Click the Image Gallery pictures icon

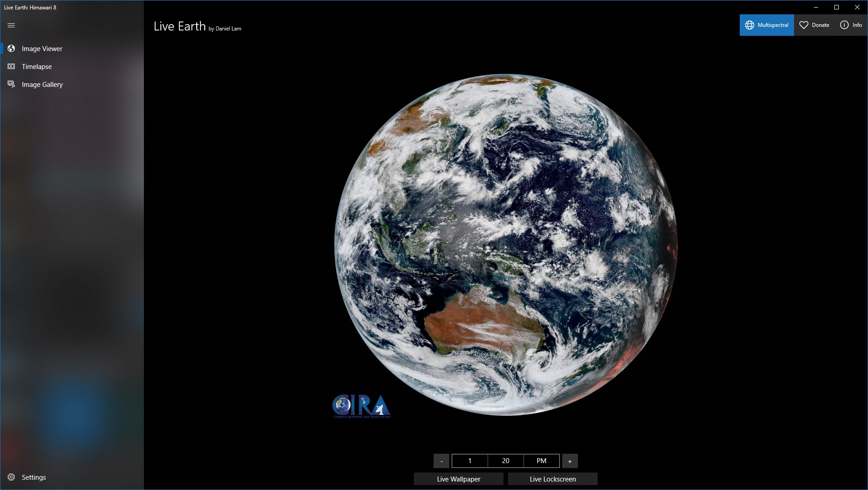[11, 84]
